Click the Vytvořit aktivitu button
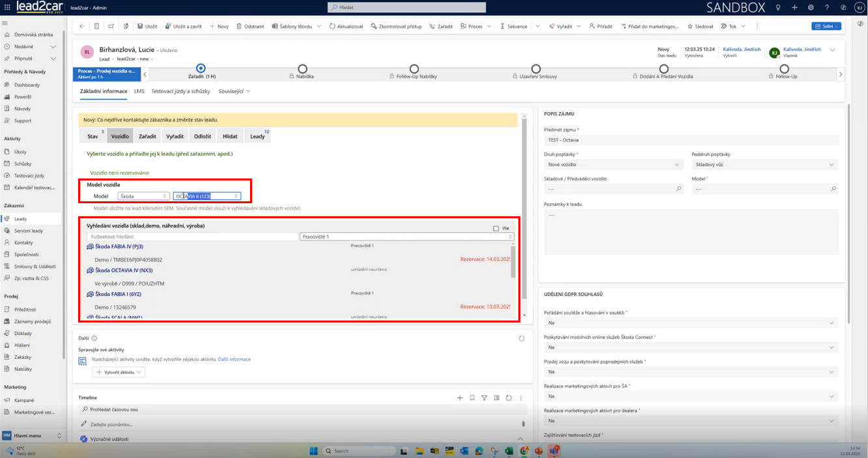Screen dimensions: 868x458 click(119, 372)
